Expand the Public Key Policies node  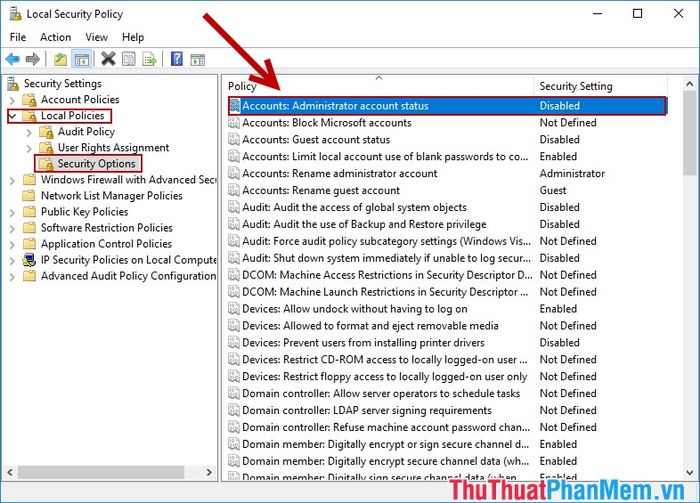point(12,212)
